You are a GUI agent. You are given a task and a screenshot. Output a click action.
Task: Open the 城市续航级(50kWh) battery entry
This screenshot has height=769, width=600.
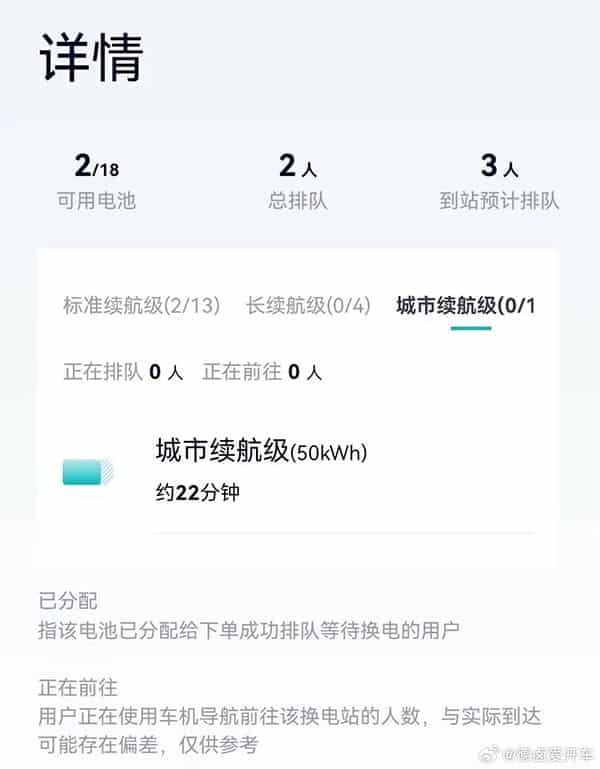pos(262,452)
